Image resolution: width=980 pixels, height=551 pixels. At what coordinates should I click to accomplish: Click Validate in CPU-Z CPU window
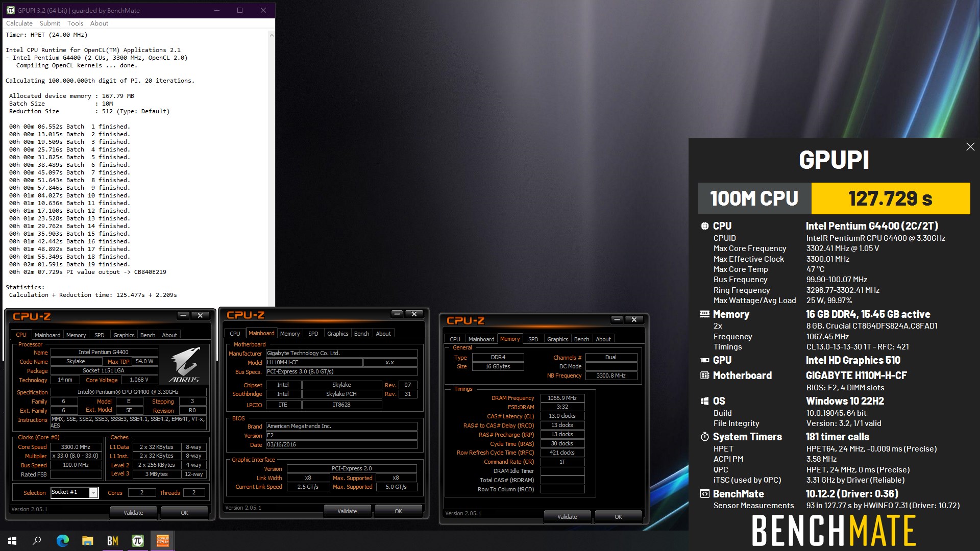[x=133, y=513]
